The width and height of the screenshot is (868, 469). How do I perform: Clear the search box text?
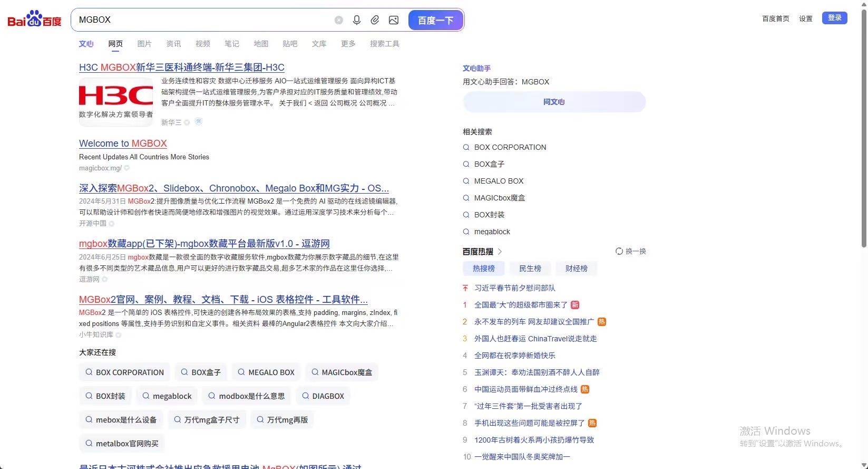coord(339,20)
